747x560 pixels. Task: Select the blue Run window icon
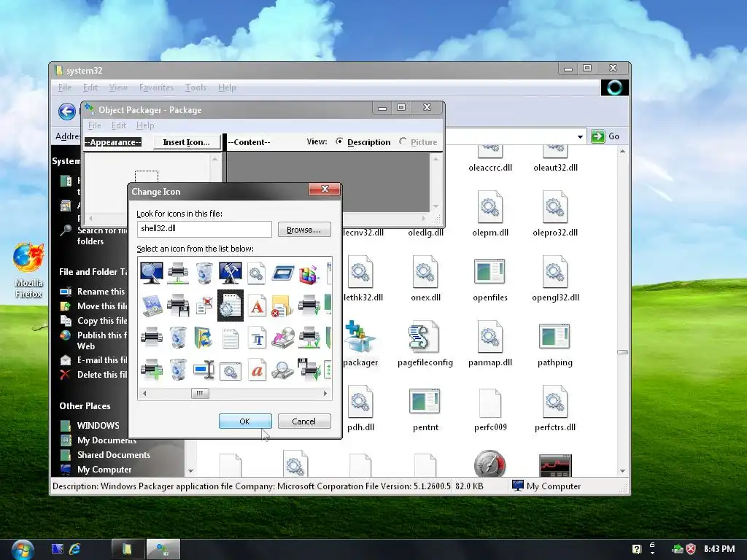282,273
